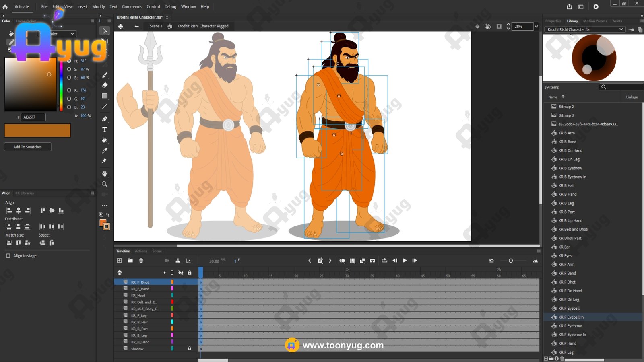
Task: Open the stage zoom percentage dropdown
Action: (536, 26)
